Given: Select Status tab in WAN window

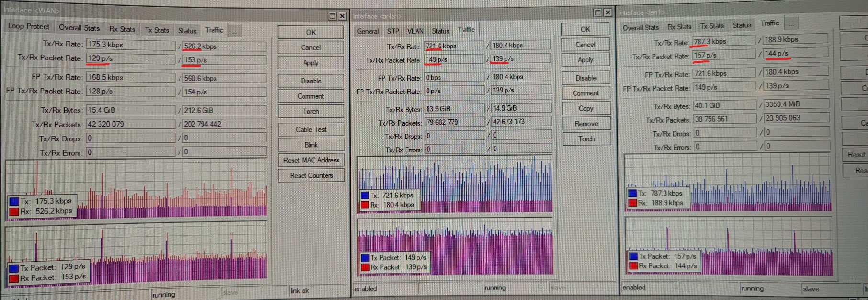Looking at the screenshot, I should click(x=187, y=30).
